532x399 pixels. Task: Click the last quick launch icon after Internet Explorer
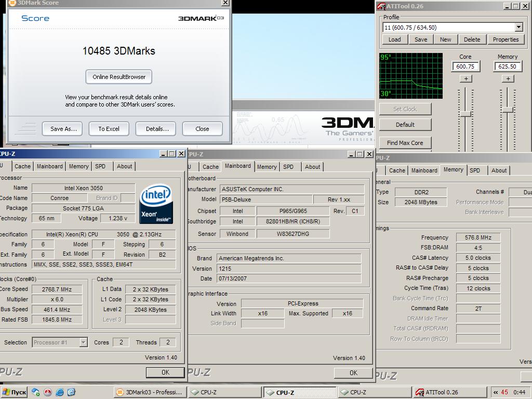[x=71, y=392]
